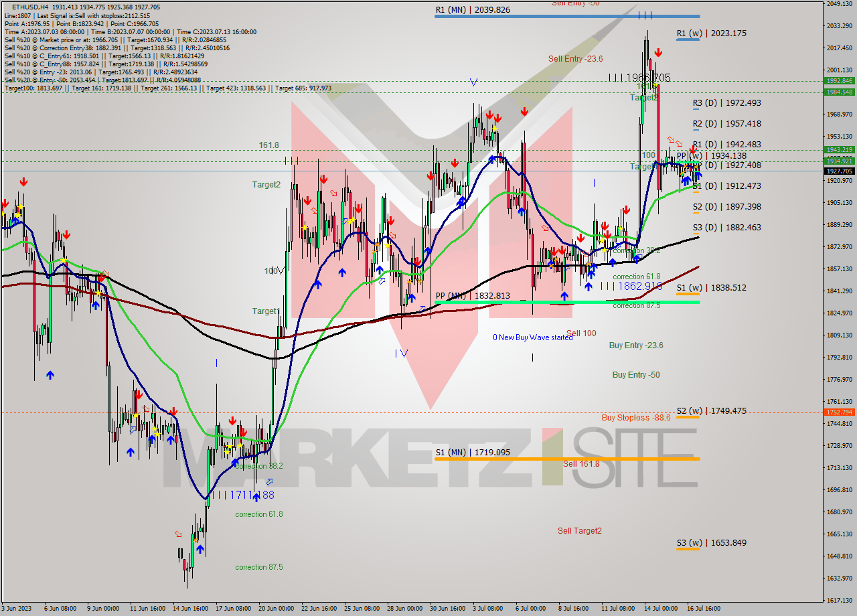Select the orange price tag 1752.794

[x=840, y=412]
